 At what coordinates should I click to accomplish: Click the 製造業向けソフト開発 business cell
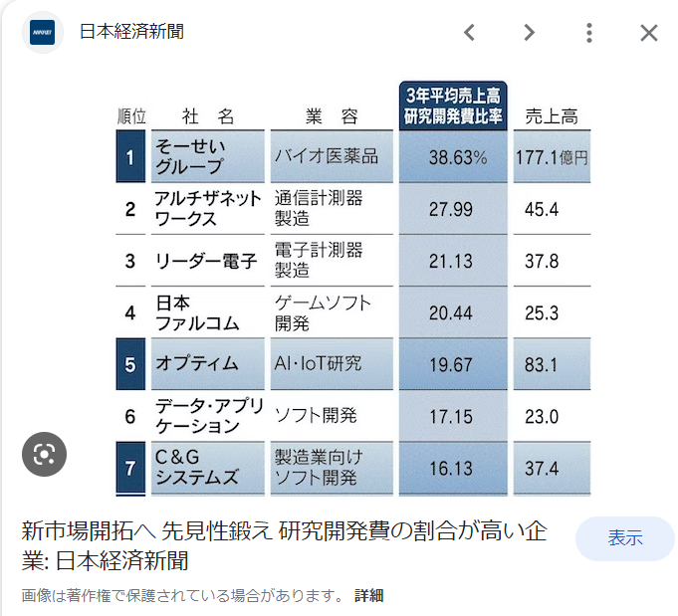tap(332, 468)
